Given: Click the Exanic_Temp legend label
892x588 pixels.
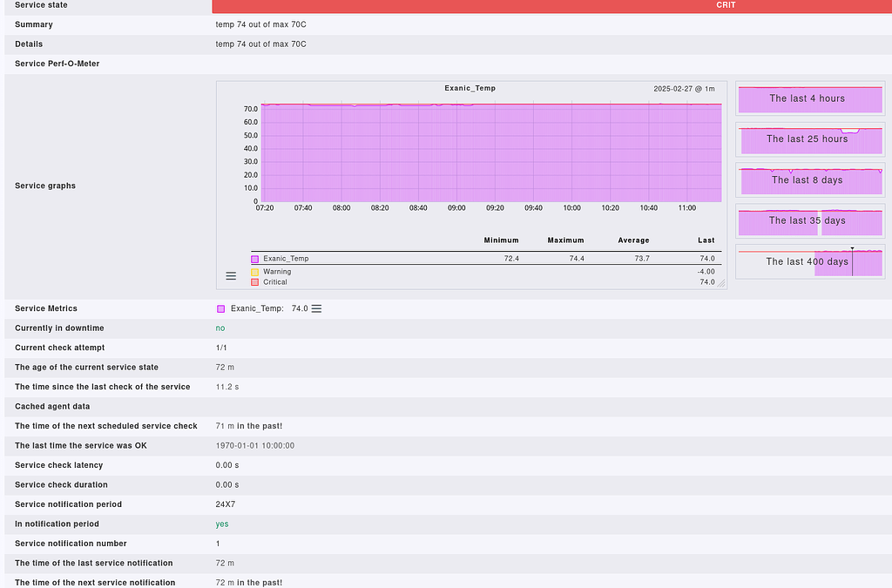Looking at the screenshot, I should [286, 259].
